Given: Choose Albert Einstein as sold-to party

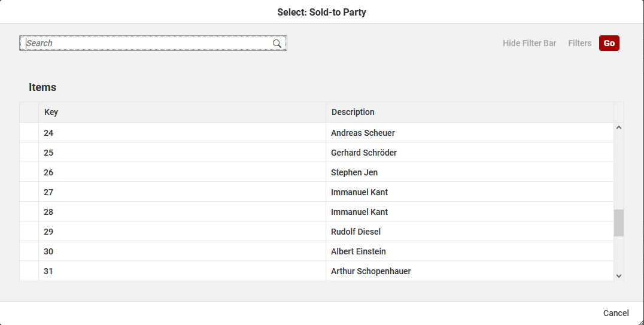Looking at the screenshot, I should pyautogui.click(x=358, y=251).
